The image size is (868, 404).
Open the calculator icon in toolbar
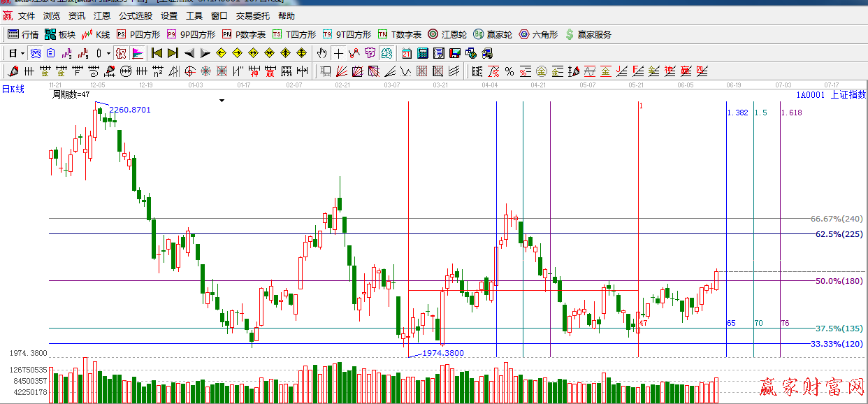click(x=422, y=53)
